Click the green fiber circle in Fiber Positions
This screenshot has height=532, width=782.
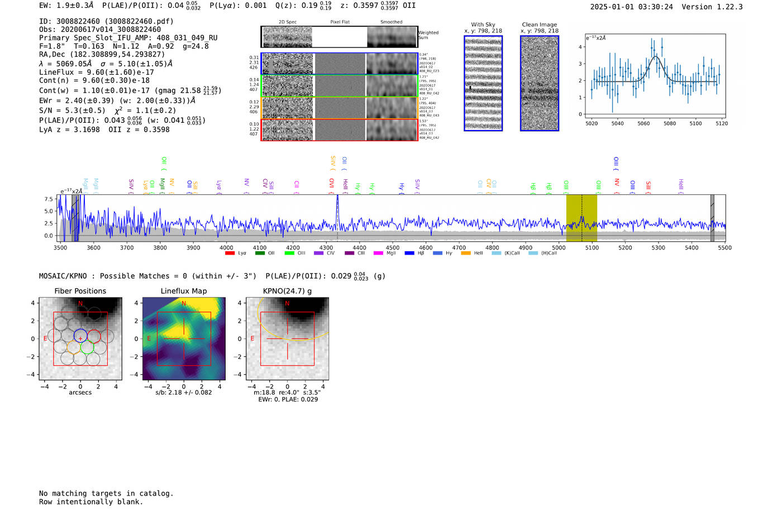tap(87, 347)
